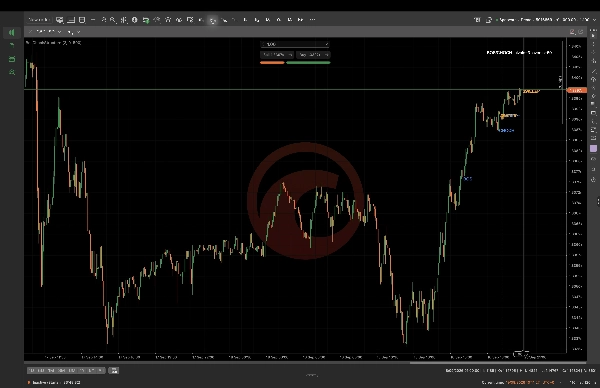The image size is (600, 388).
Task: Click the calendar icon beside the timeframe buttons
Action: pyautogui.click(x=114, y=370)
